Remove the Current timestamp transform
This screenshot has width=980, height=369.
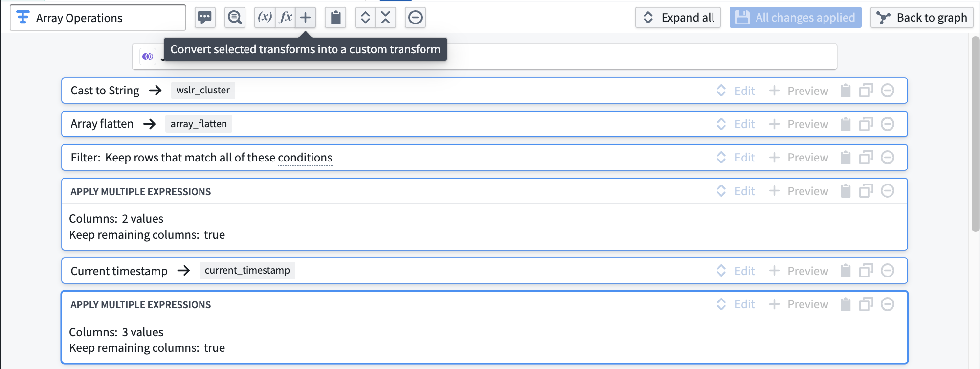[888, 271]
